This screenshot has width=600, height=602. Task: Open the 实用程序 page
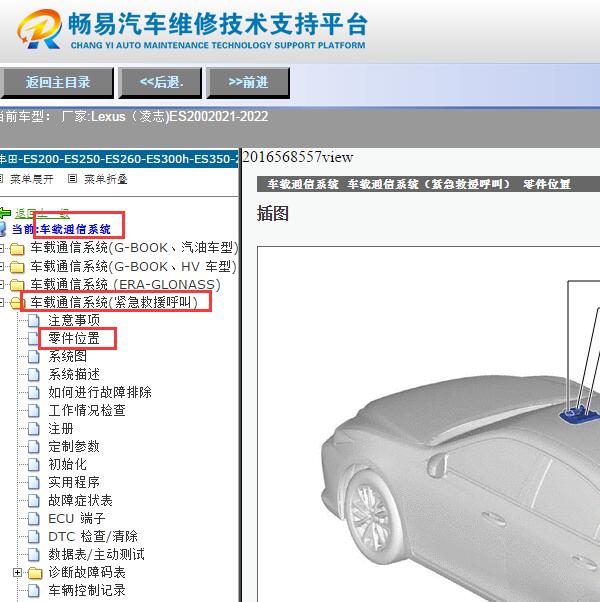(x=74, y=483)
